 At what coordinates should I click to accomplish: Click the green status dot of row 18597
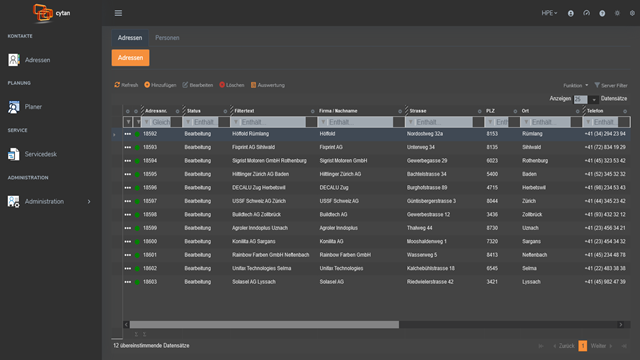tap(137, 201)
